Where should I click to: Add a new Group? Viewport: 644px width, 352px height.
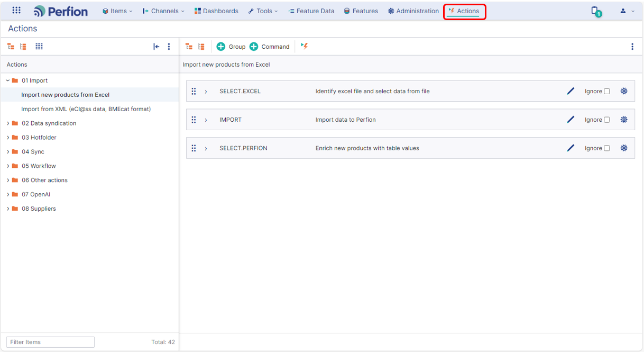[231, 47]
